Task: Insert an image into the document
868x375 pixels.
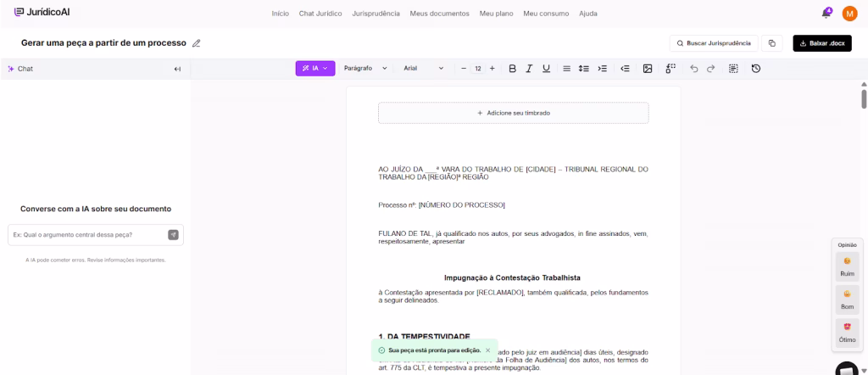Action: click(647, 69)
